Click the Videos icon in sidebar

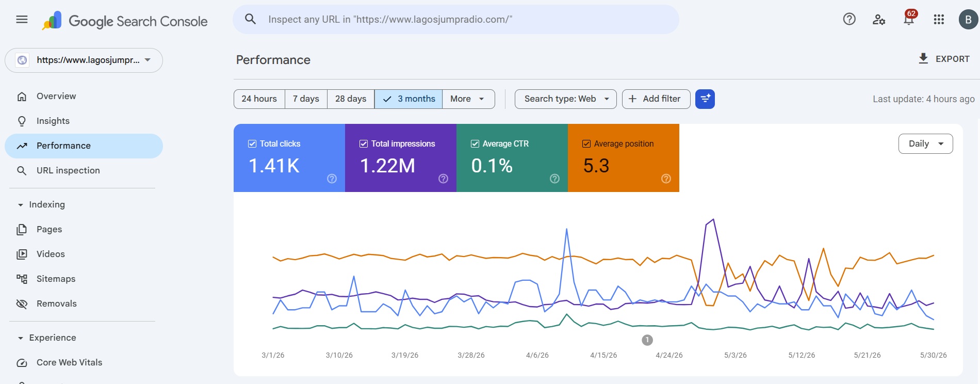[22, 254]
